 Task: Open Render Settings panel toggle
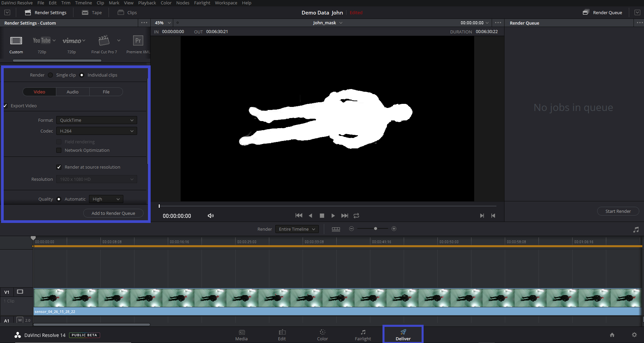[46, 12]
